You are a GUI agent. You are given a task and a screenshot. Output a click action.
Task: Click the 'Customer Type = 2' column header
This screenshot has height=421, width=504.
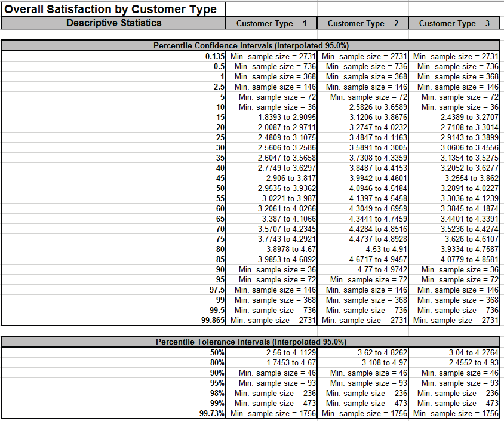pyautogui.click(x=363, y=23)
